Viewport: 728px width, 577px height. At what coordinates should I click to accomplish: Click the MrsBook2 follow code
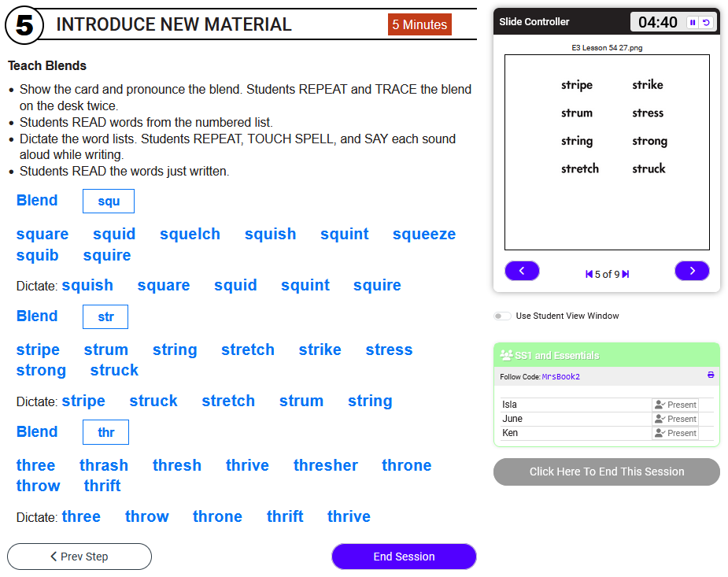click(x=560, y=377)
